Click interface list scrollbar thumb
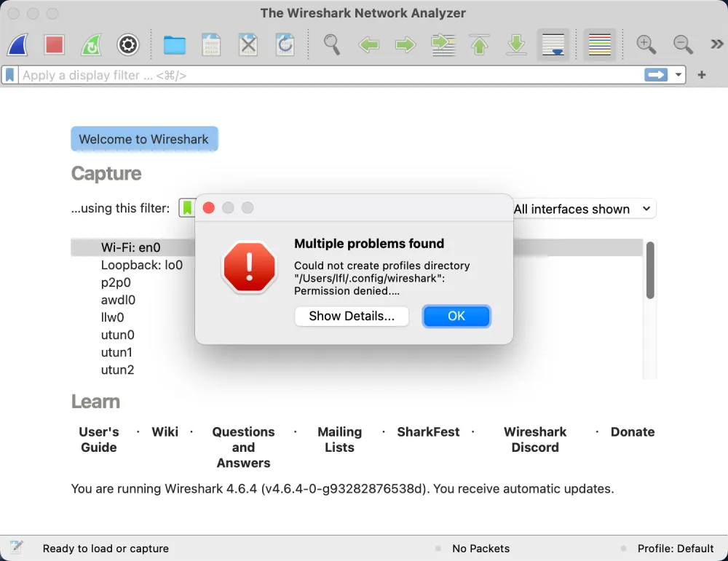The height and width of the screenshot is (561, 728). tap(650, 270)
